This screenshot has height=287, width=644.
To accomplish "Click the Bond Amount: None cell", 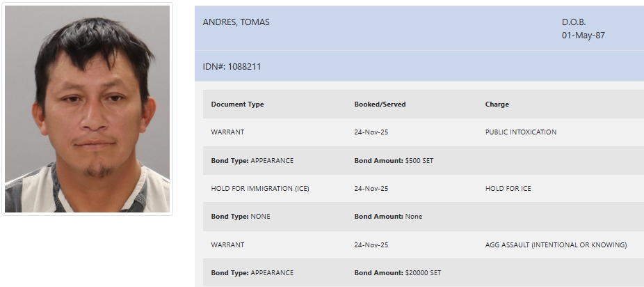I will (387, 217).
